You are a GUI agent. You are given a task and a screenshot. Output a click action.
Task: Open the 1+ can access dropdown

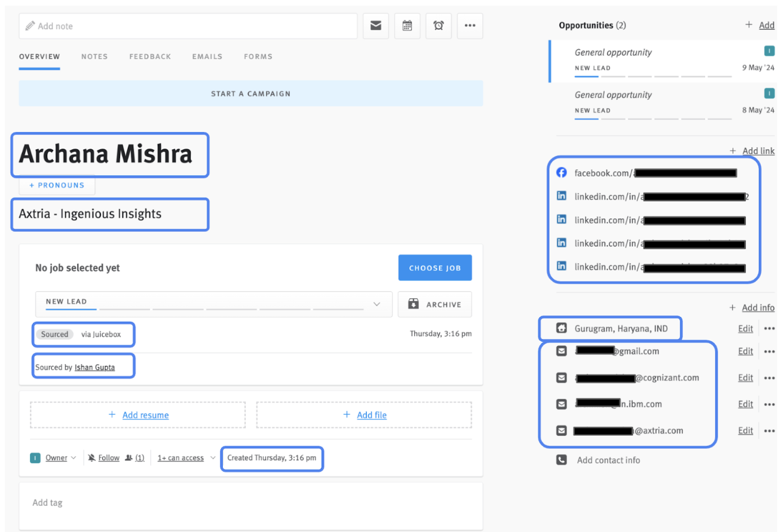186,458
